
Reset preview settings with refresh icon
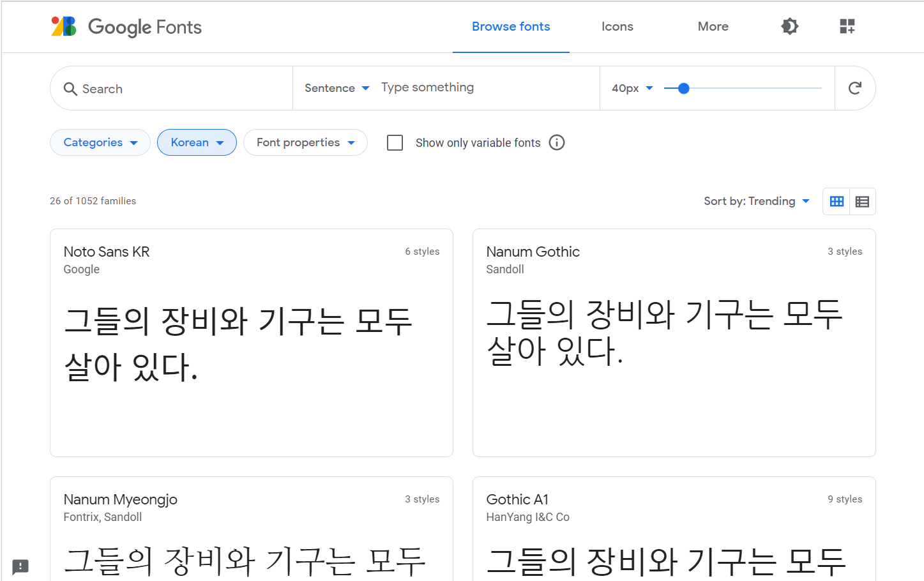tap(855, 88)
